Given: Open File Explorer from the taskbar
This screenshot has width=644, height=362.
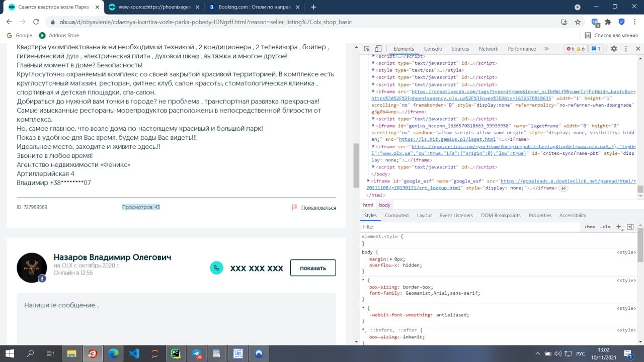Looking at the screenshot, I should coord(71,353).
